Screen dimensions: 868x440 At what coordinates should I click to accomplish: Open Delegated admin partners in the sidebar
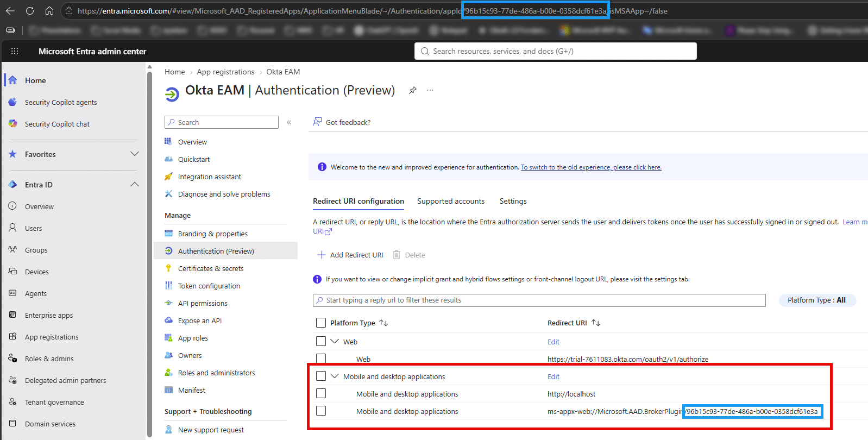click(66, 380)
